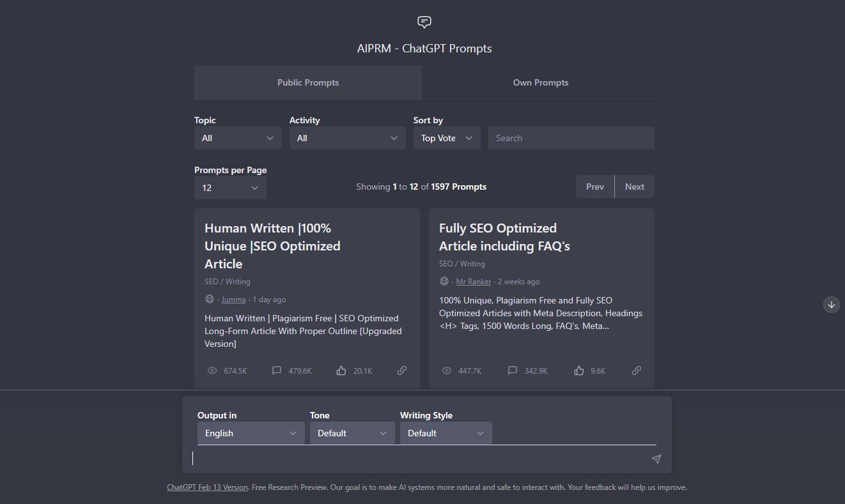Click the 447.7K views count

[x=470, y=371]
